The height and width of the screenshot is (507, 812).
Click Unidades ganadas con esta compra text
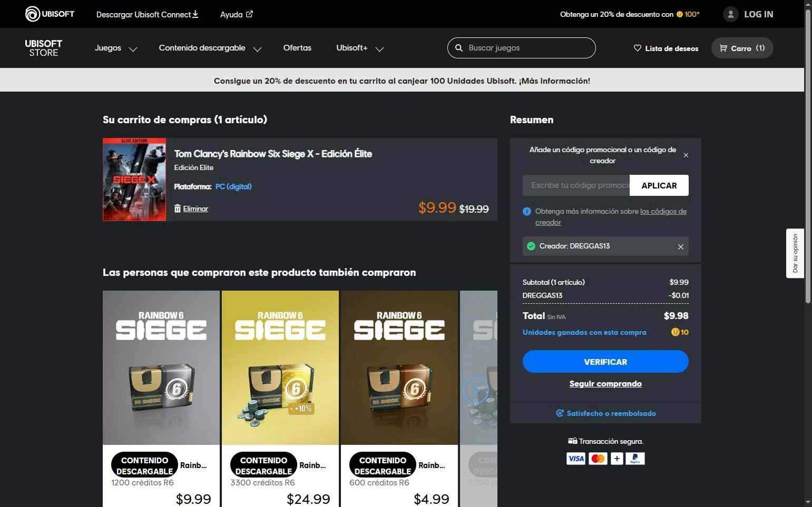tap(584, 332)
